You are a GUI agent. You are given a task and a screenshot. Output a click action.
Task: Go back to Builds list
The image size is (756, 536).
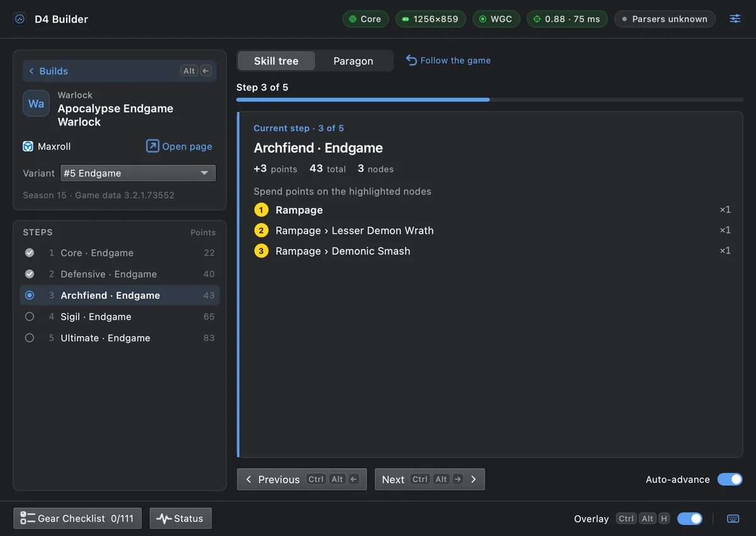pyautogui.click(x=119, y=71)
